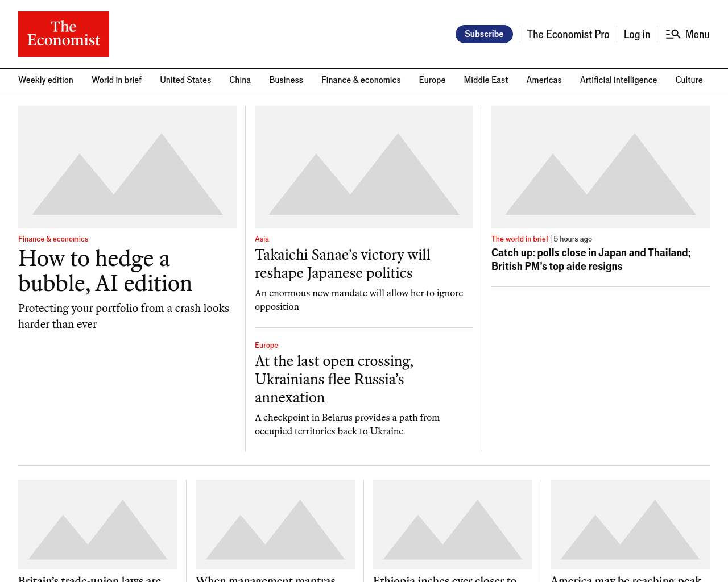Open the Middle East section
The width and height of the screenshot is (728, 582).
(486, 80)
